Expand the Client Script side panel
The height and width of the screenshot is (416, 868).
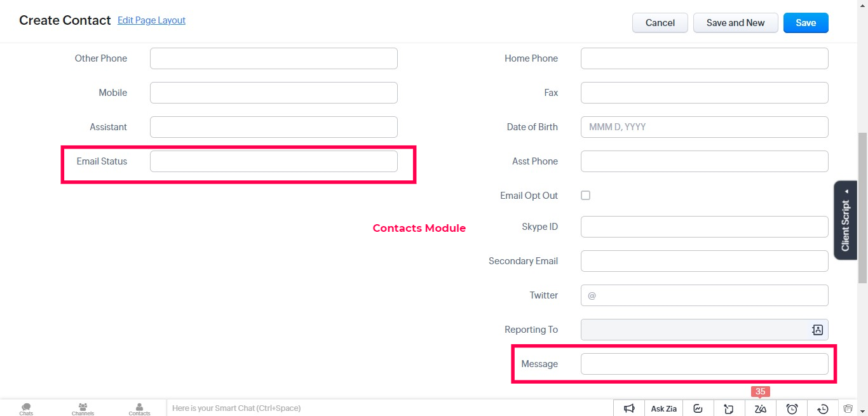pos(846,220)
